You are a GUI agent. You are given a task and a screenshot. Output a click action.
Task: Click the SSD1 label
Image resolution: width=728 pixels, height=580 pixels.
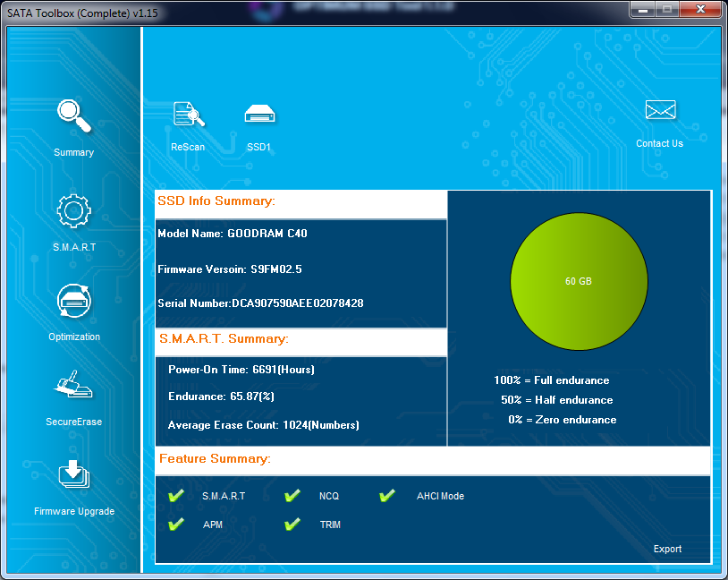[x=258, y=147]
